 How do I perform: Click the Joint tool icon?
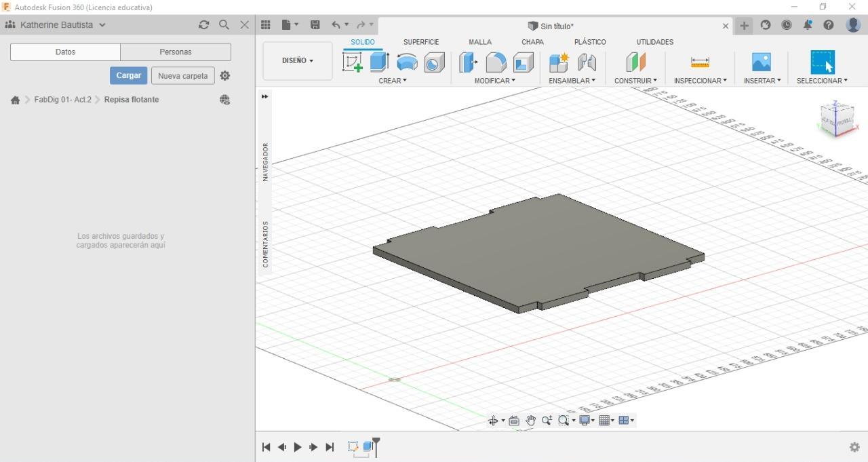587,62
